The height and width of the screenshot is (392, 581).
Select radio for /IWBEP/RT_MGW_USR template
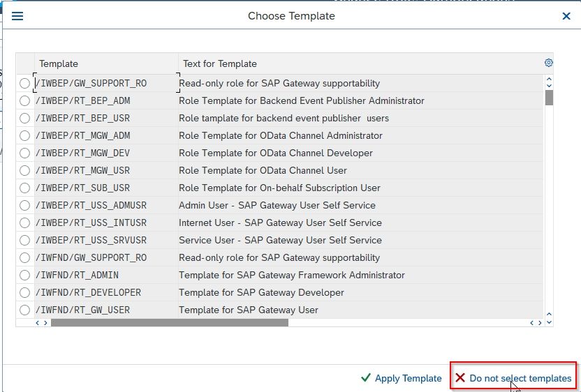pyautogui.click(x=25, y=170)
